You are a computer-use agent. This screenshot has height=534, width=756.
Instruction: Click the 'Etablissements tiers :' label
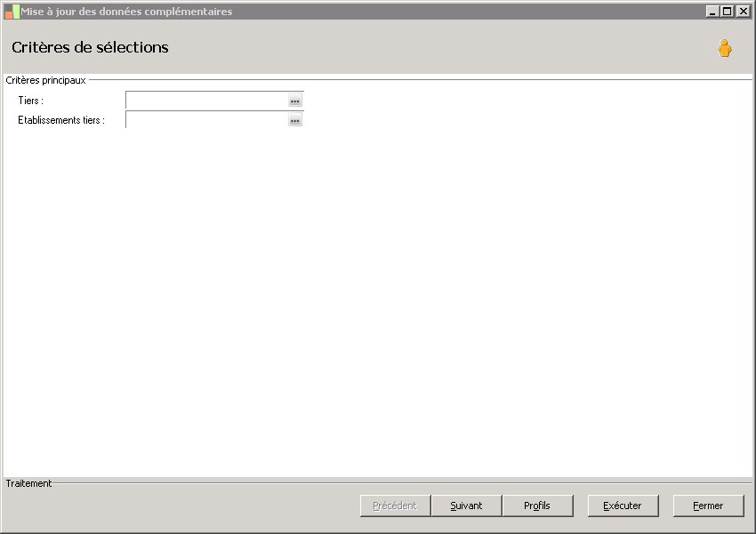pyautogui.click(x=61, y=120)
